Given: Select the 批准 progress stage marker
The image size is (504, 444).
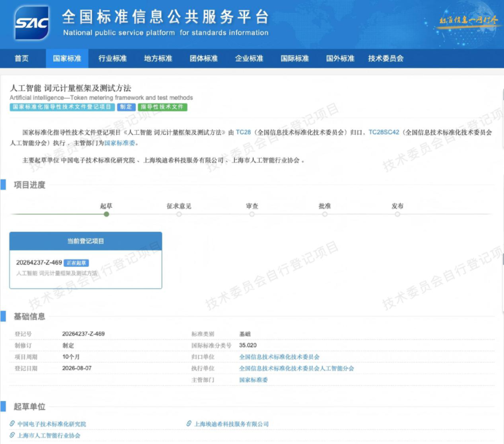Looking at the screenshot, I should [325, 214].
